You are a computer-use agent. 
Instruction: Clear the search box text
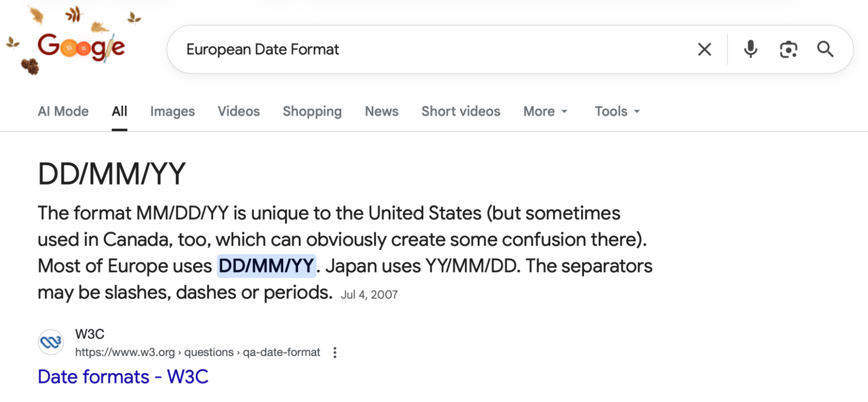[x=704, y=50]
